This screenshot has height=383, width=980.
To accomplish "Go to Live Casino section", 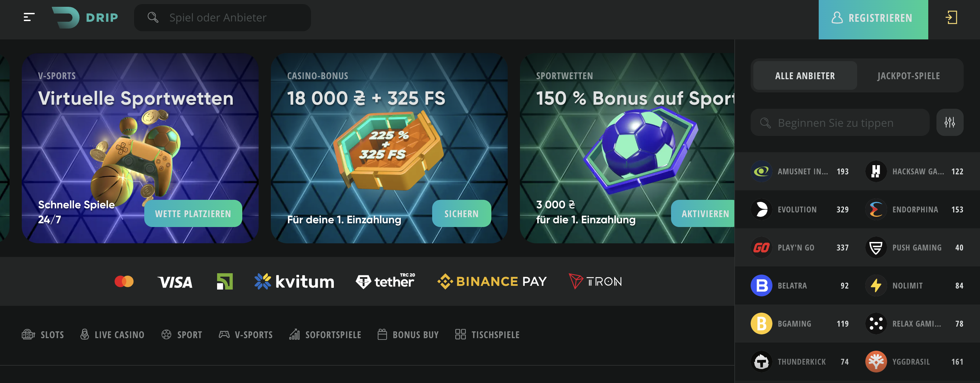I will pos(112,334).
